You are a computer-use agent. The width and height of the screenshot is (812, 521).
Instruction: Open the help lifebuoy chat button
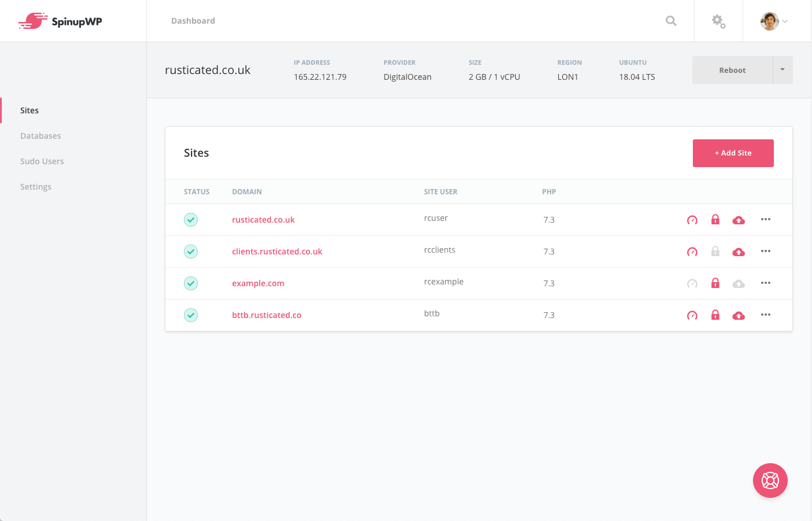coord(770,481)
